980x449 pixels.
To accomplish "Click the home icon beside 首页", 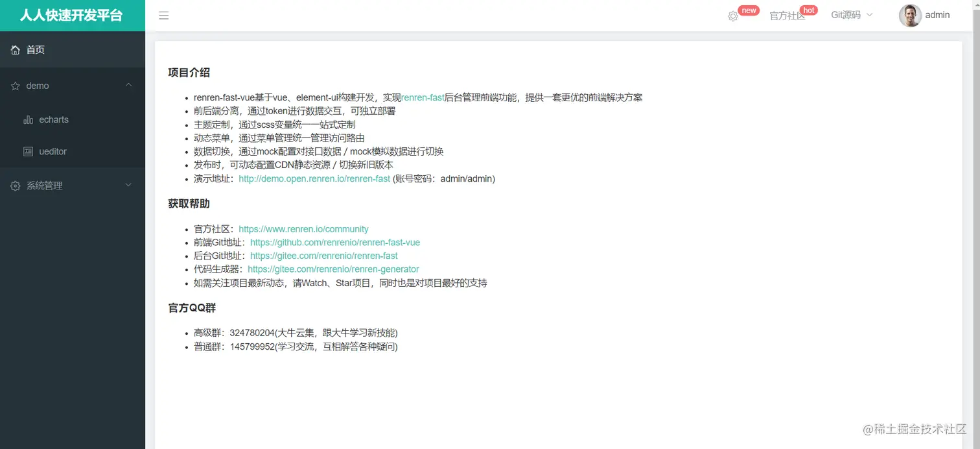I will pyautogui.click(x=14, y=49).
